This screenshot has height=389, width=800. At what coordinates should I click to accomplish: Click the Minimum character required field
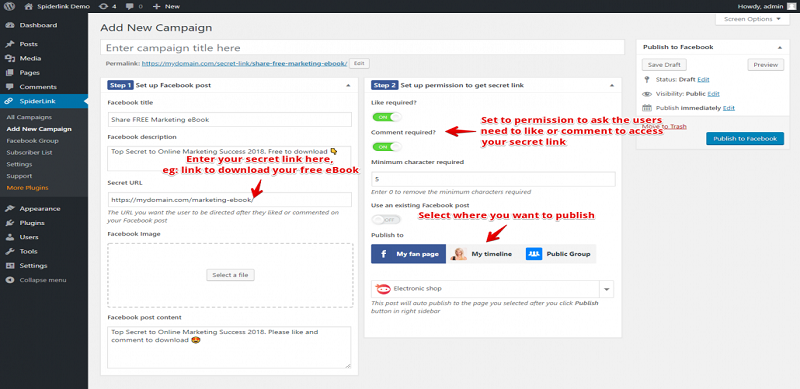click(x=493, y=179)
